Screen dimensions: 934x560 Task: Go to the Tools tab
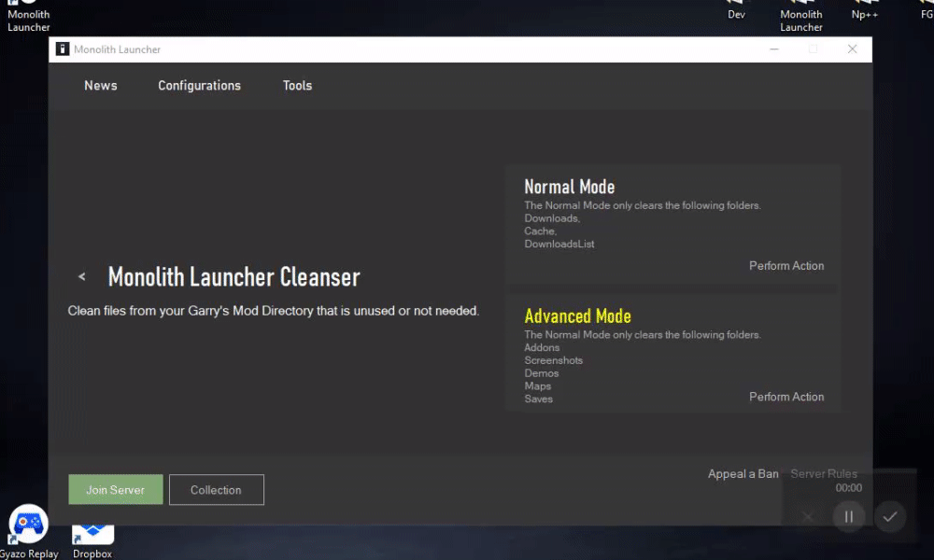coord(297,86)
